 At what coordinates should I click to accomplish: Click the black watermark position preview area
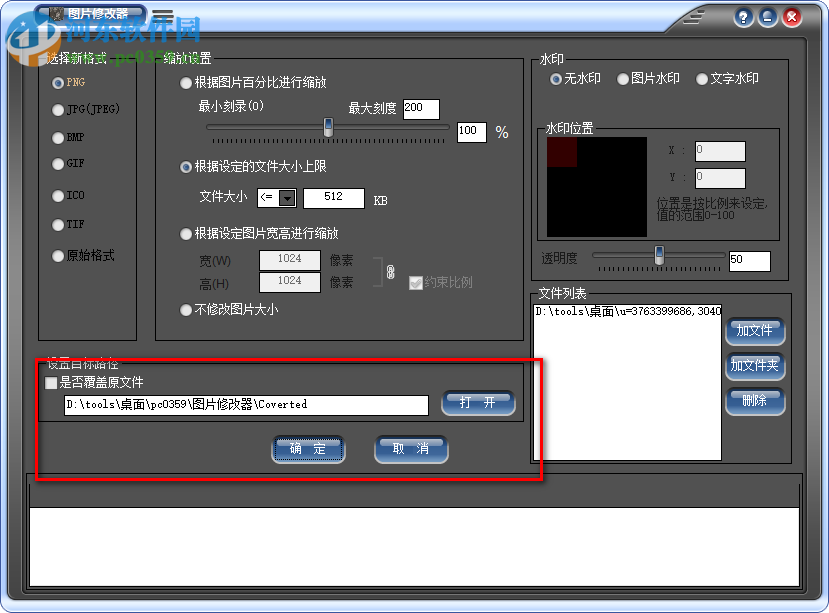[596, 187]
